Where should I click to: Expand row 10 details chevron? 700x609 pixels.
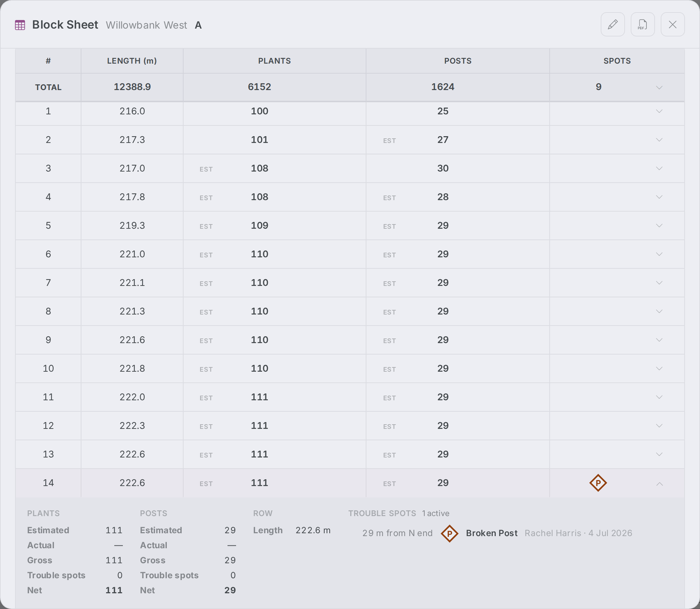659,369
